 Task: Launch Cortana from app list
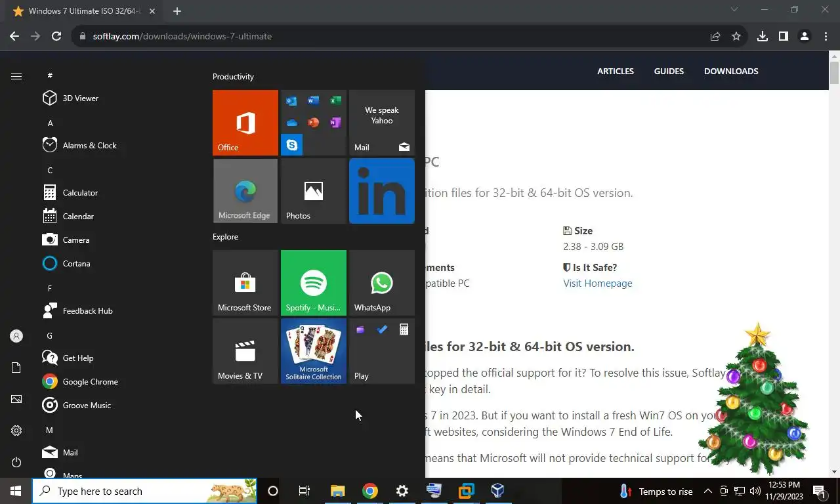[121, 264]
